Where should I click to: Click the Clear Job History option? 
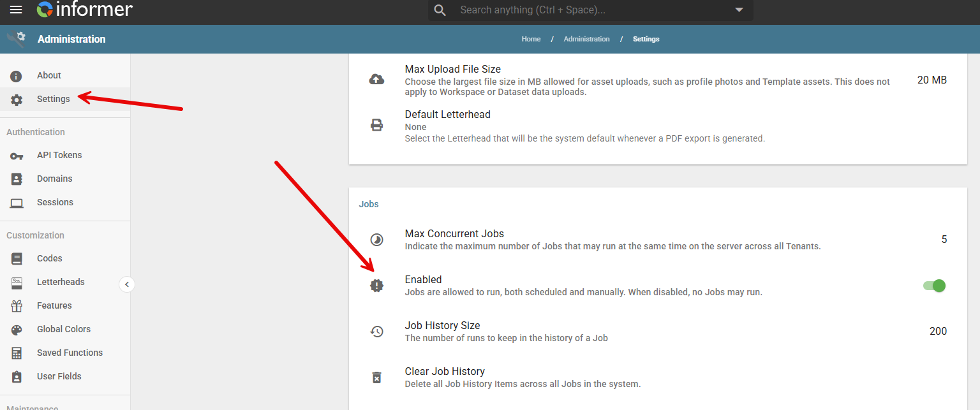[x=445, y=372]
